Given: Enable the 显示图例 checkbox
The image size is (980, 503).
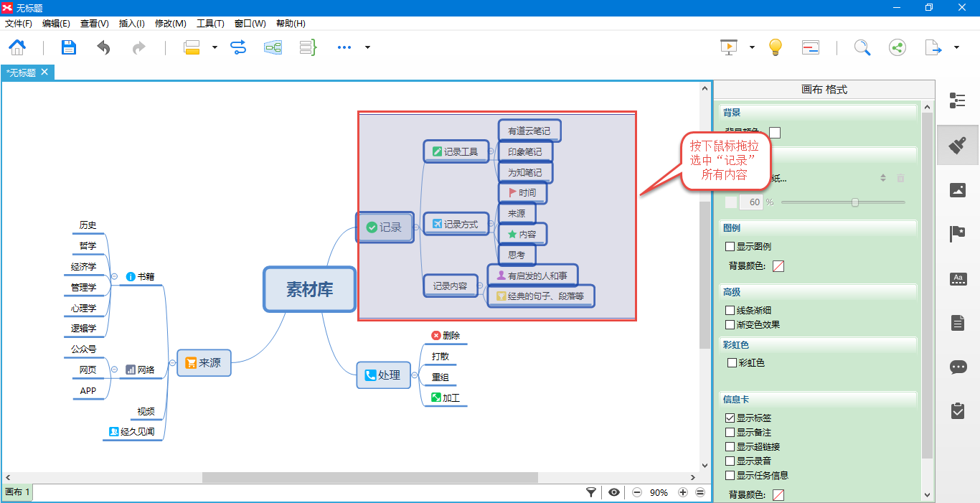Looking at the screenshot, I should pos(730,247).
